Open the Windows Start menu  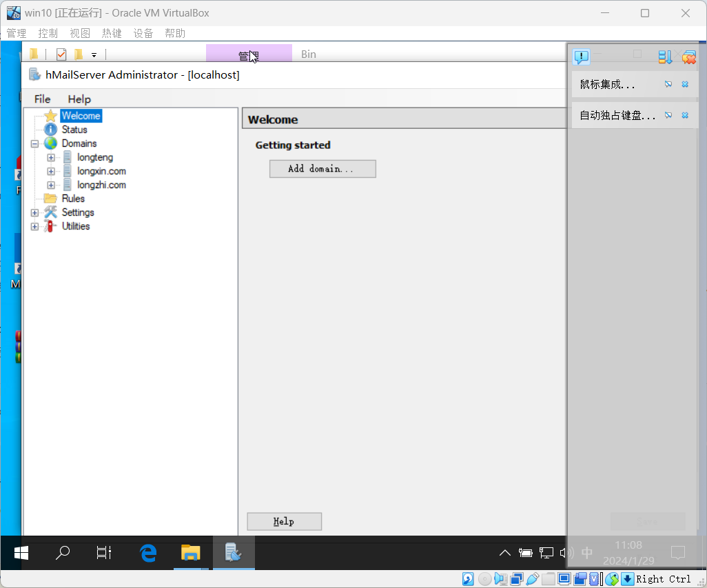pos(21,553)
